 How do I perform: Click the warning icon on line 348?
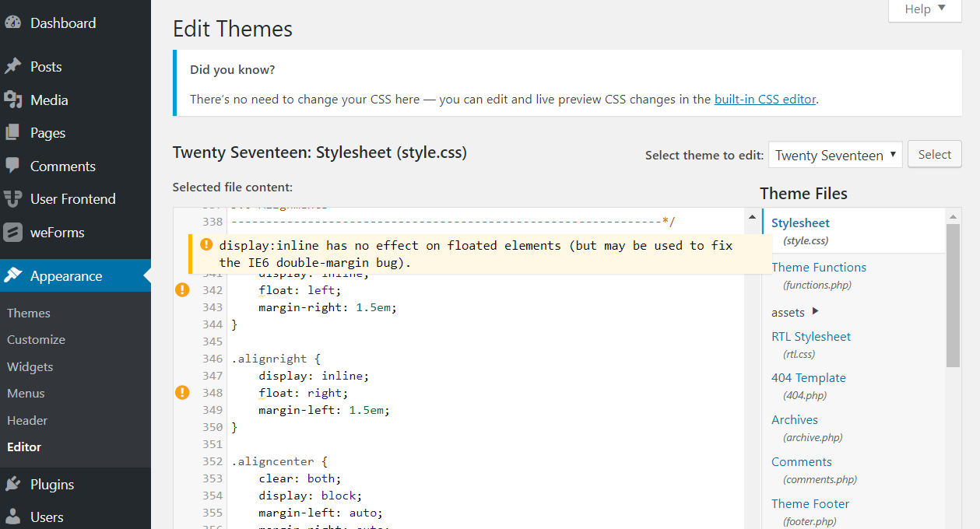tap(182, 393)
